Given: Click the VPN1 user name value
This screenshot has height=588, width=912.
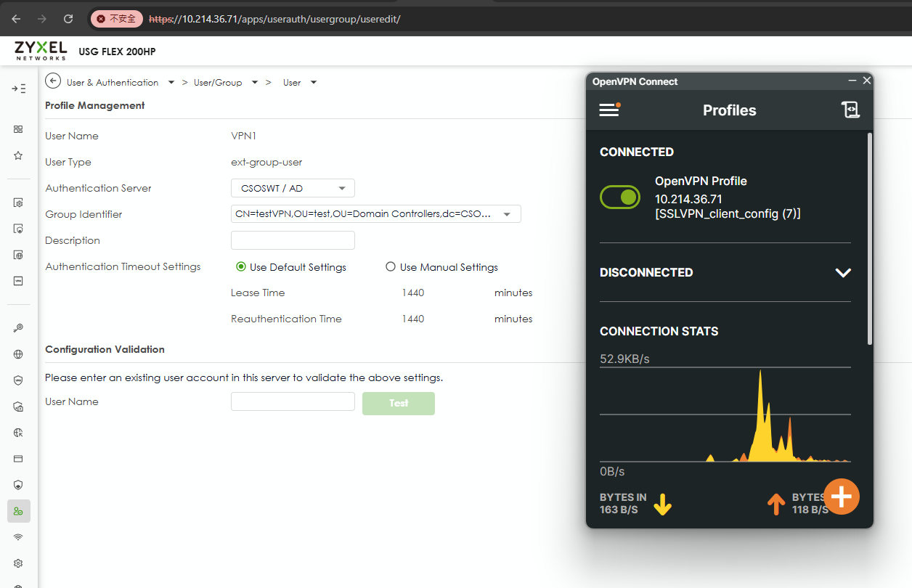Looking at the screenshot, I should tap(243, 136).
